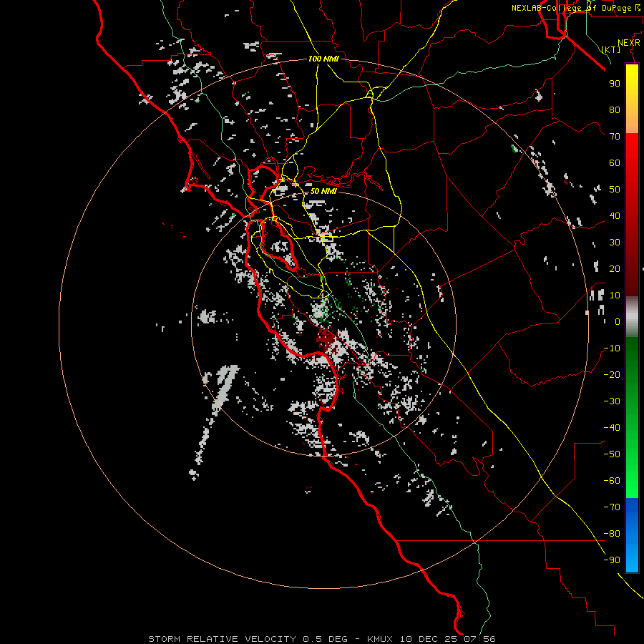Click the NEXLAB-College of DuPage header text
Viewport: 644px width, 644px height.
click(x=576, y=8)
